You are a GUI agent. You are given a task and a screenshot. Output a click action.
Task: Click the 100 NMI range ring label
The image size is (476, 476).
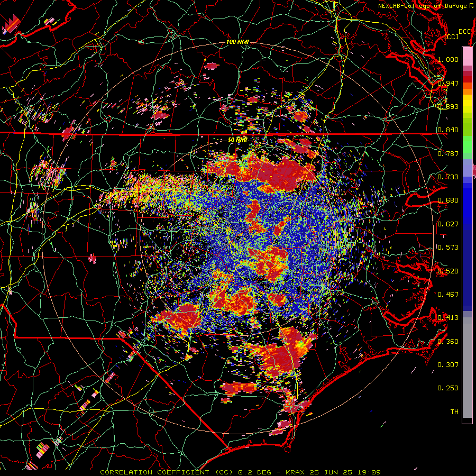tap(237, 42)
